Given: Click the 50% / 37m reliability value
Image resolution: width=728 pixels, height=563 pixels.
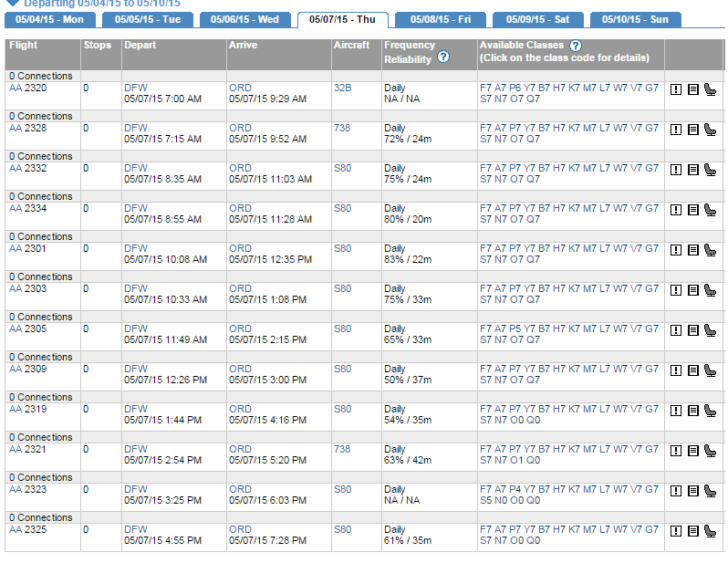Looking at the screenshot, I should (x=408, y=380).
